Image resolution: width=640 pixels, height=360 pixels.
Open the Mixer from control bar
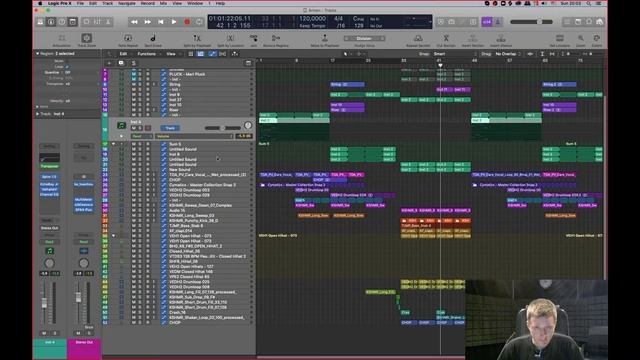click(98, 22)
